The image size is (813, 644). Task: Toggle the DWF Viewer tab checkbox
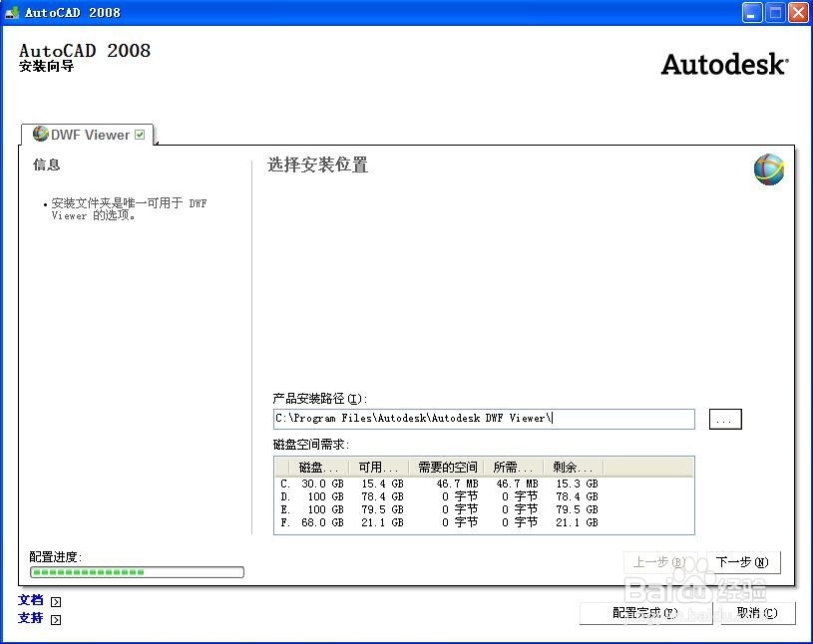coord(140,135)
